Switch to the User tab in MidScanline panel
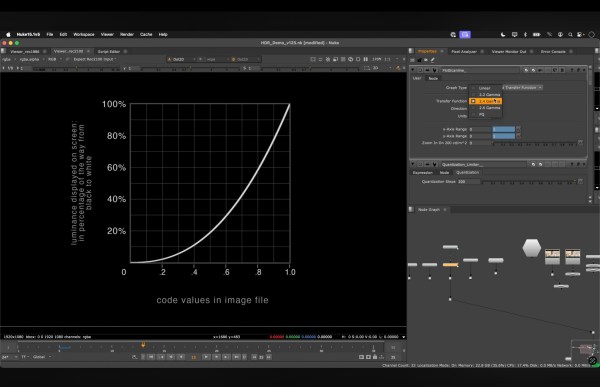 click(417, 78)
